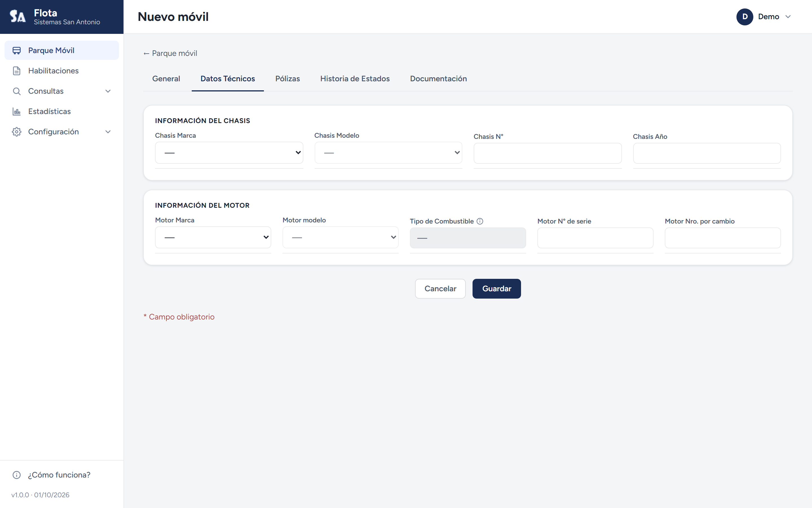Click the Guardar button
Screen dimensions: 812x508
(497, 289)
